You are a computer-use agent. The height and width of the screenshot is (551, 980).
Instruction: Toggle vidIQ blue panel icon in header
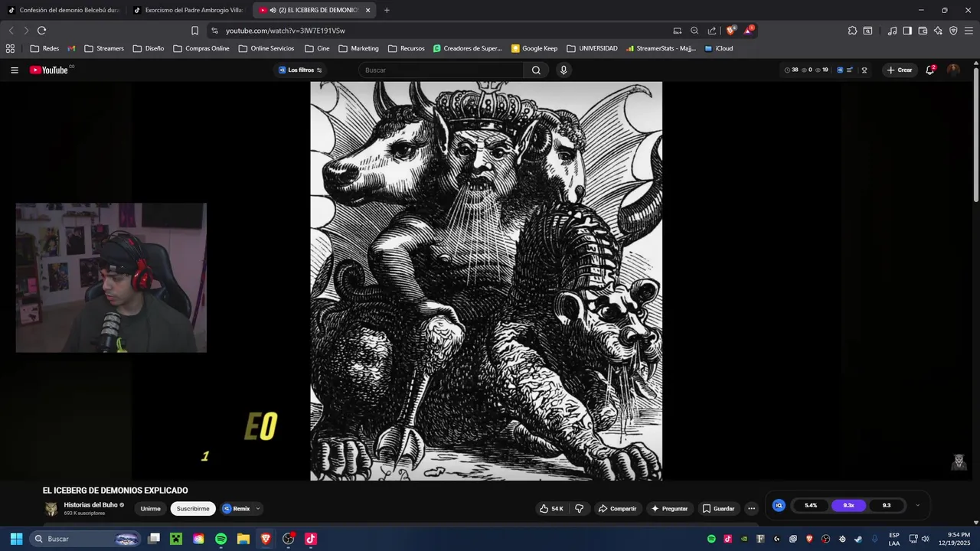[840, 70]
